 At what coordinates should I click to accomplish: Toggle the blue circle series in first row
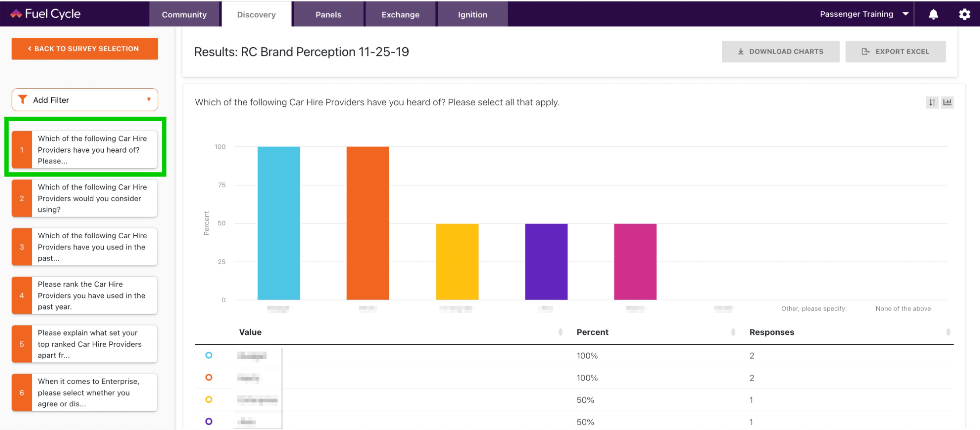208,355
